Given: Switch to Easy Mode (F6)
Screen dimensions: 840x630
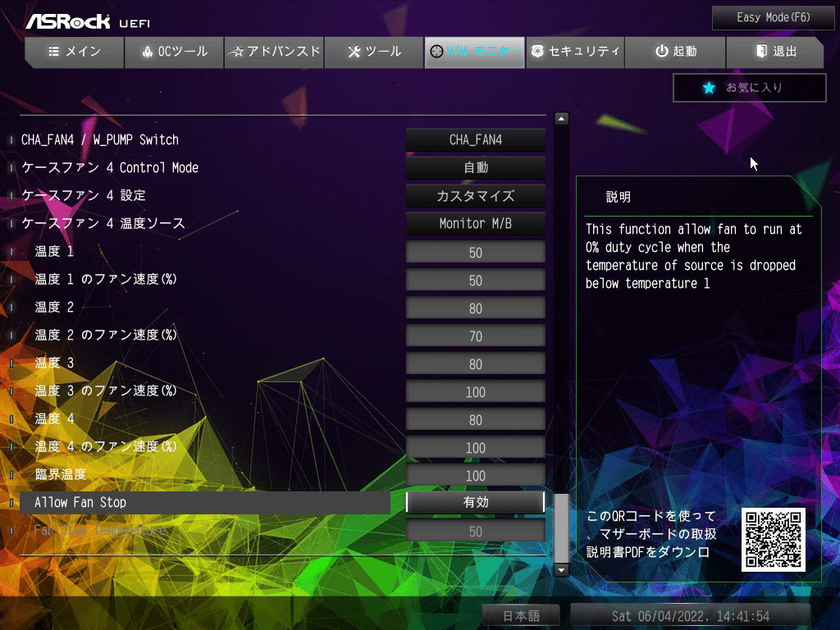Looking at the screenshot, I should point(773,18).
